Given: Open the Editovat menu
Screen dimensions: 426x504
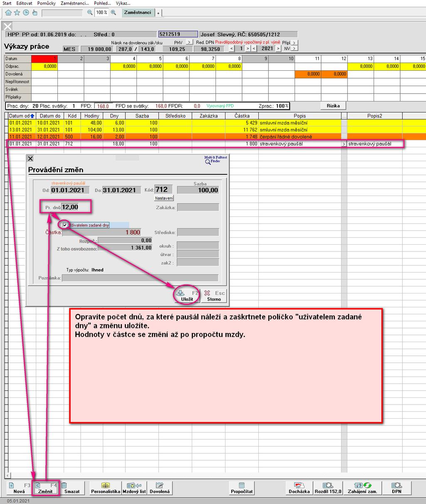Looking at the screenshot, I should click(25, 3).
